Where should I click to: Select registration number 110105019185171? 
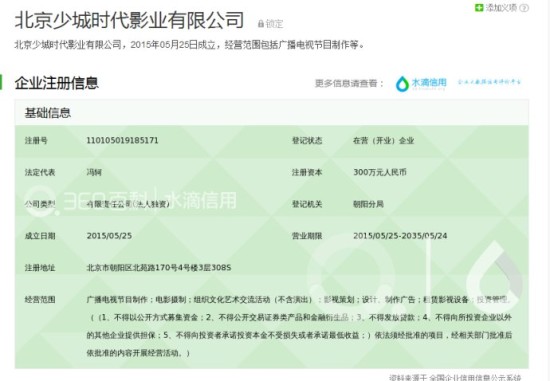coord(122,141)
